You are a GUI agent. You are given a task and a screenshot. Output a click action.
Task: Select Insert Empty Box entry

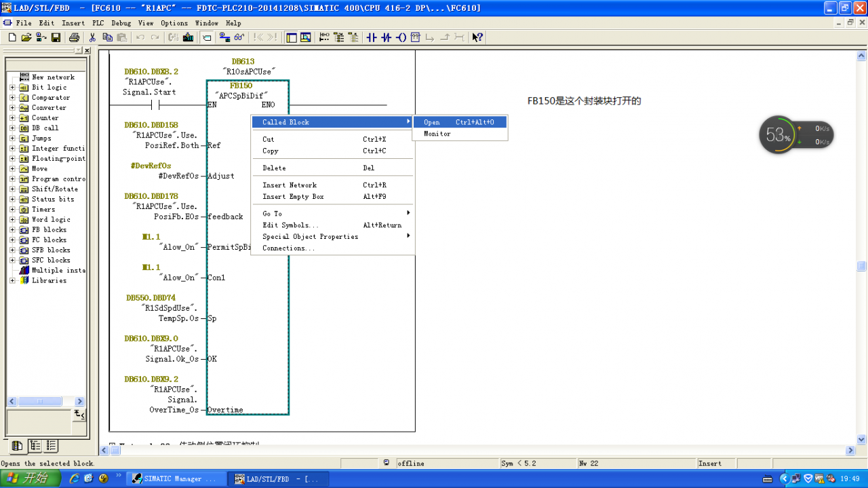pos(332,196)
